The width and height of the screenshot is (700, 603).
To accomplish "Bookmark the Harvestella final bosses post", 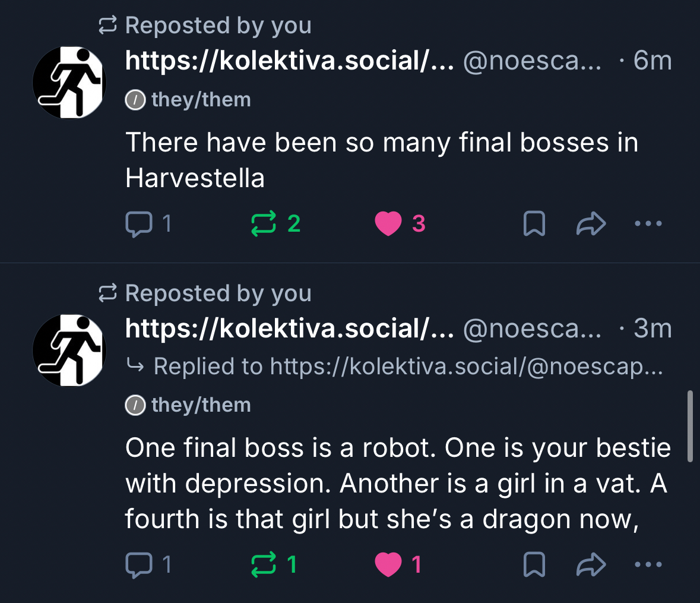I will pyautogui.click(x=534, y=224).
